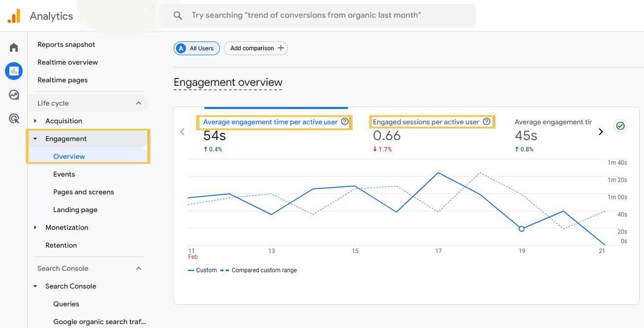Collapse the Engagement menu arrow
644x328 pixels.
tap(35, 139)
